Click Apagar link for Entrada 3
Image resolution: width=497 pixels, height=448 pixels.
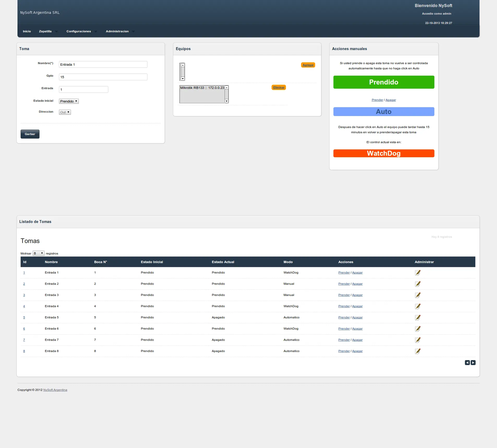click(357, 295)
